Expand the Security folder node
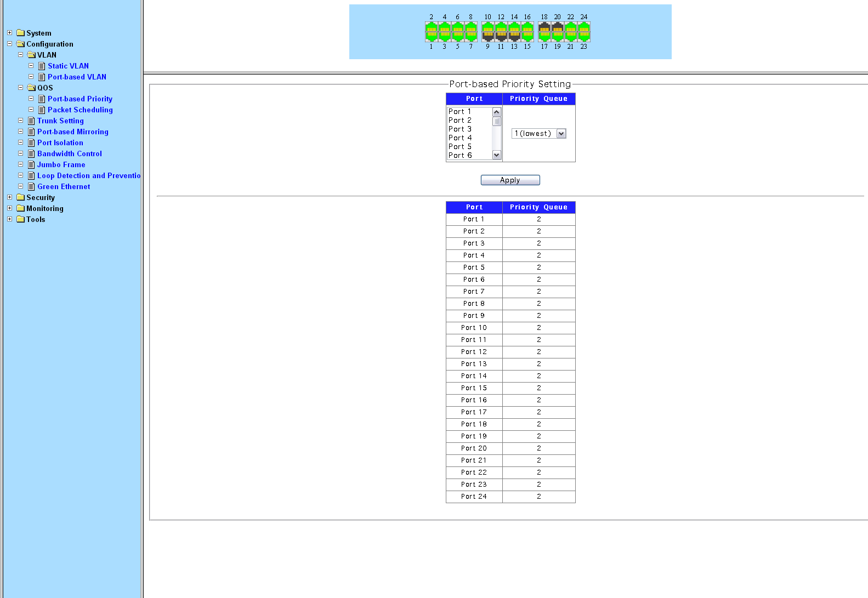Viewport: 868px width, 598px height. (9, 197)
